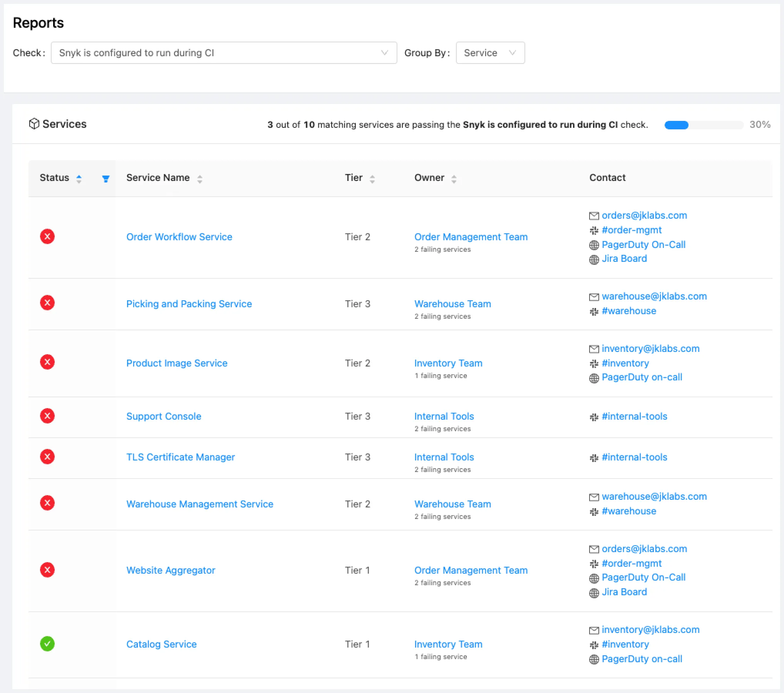The width and height of the screenshot is (784, 693).
Task: Sort the Tier column arrows
Action: [372, 179]
